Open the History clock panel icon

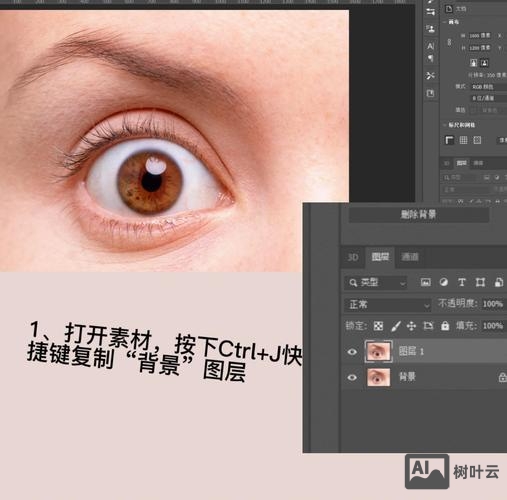pos(430,93)
